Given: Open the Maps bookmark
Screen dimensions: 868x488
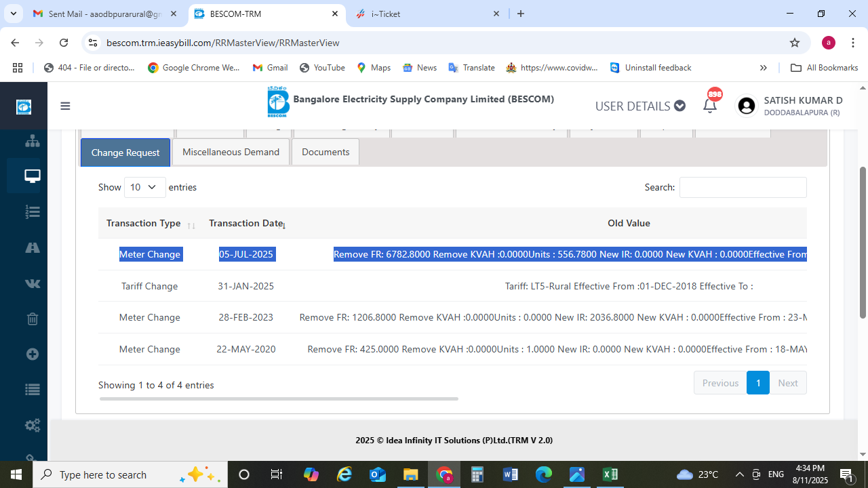Looking at the screenshot, I should click(x=374, y=68).
